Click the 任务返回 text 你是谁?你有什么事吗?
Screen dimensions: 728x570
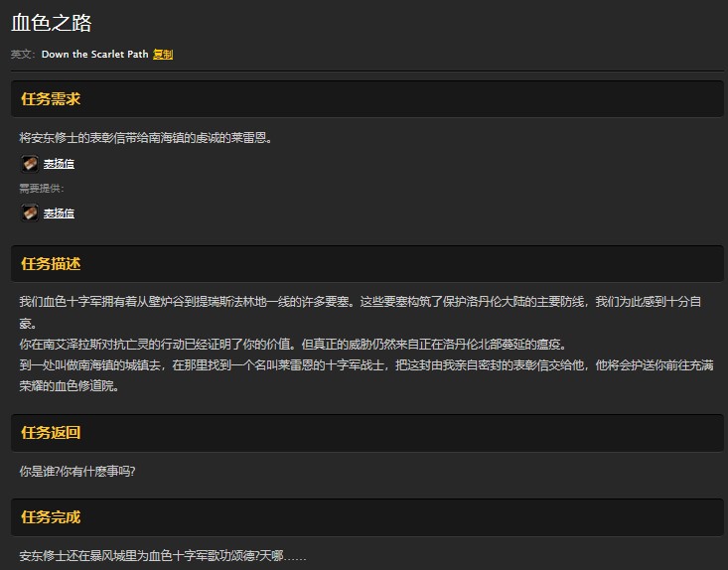77,471
